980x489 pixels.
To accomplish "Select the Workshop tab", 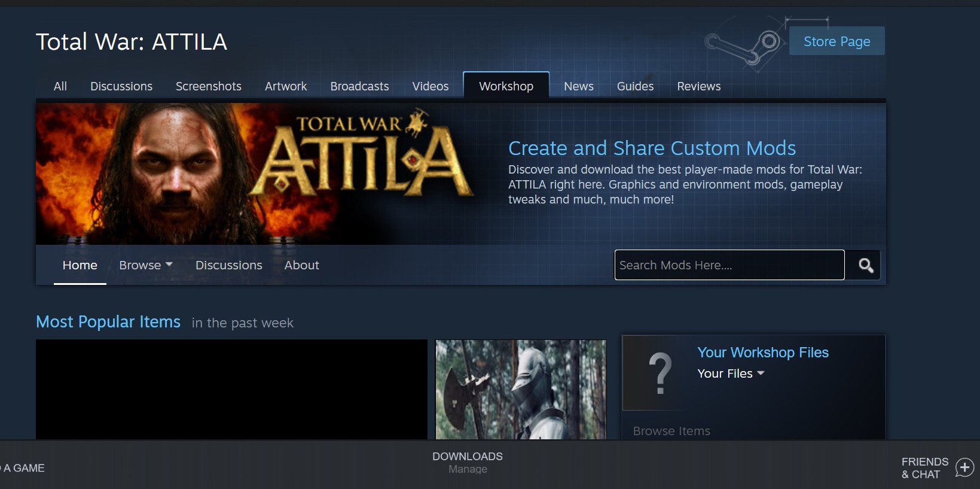I will [x=506, y=86].
